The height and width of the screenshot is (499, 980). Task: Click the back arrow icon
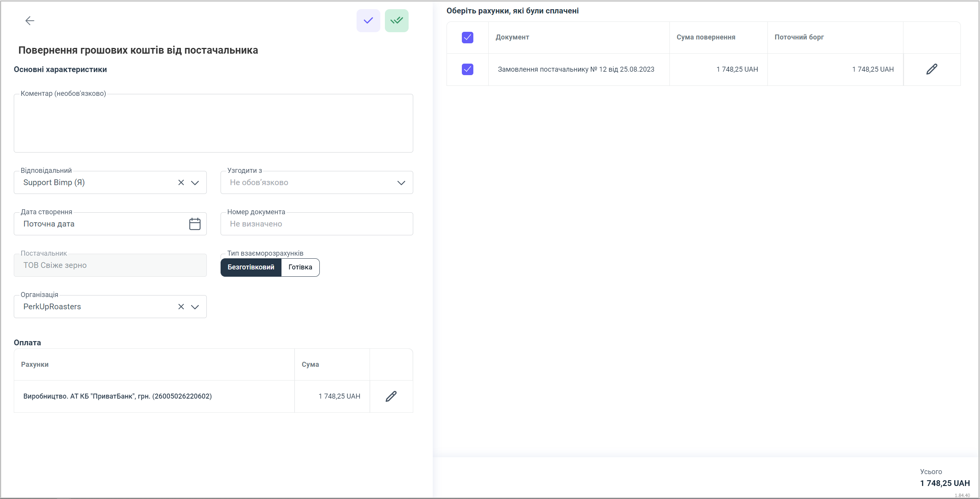click(x=29, y=21)
